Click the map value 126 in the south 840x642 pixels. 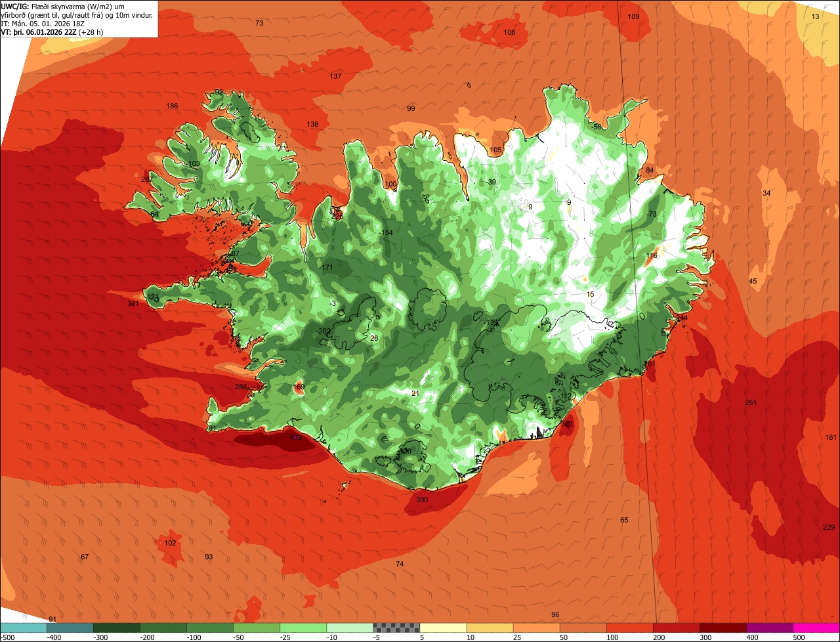[406, 451]
